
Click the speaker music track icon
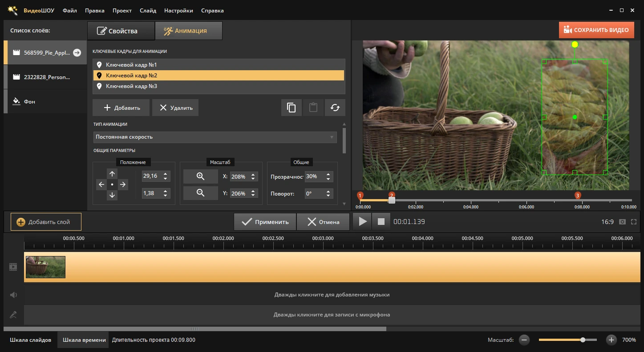pos(13,295)
